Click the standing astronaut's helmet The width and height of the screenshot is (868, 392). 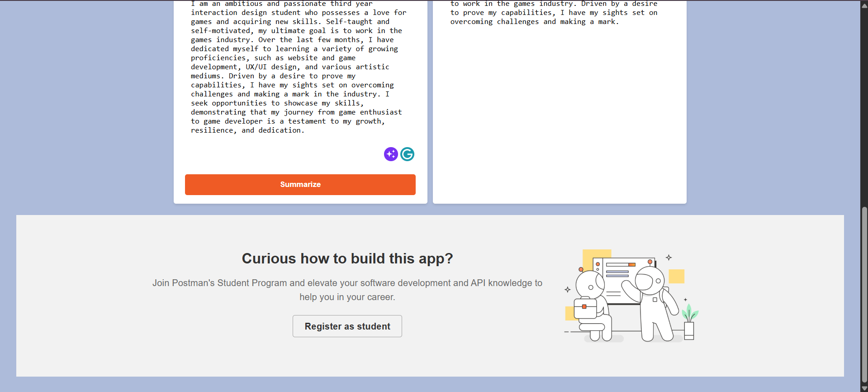click(650, 279)
